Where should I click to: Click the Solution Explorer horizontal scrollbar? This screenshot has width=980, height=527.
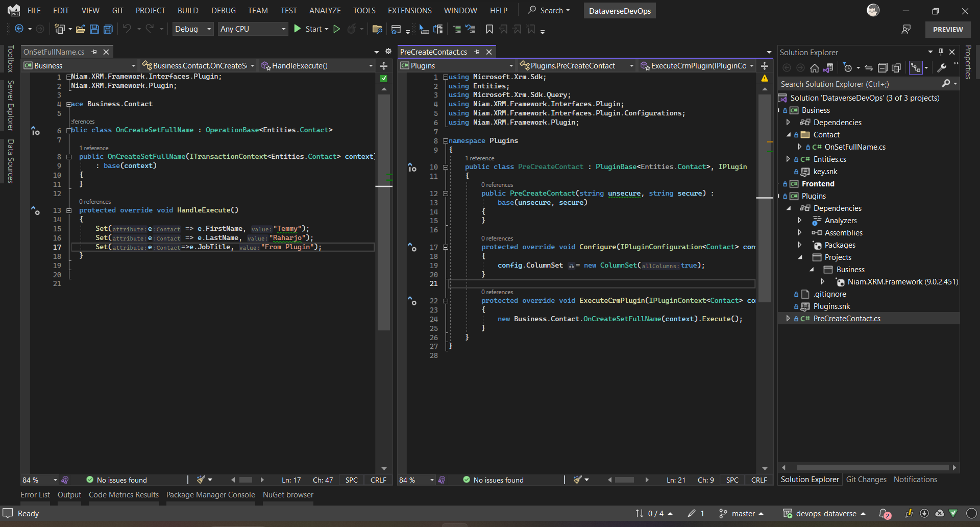(x=872, y=467)
